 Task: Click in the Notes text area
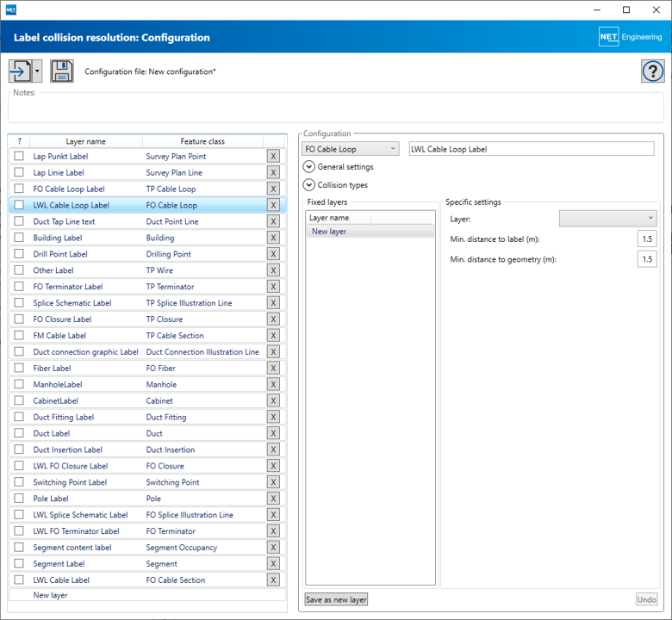[x=336, y=108]
